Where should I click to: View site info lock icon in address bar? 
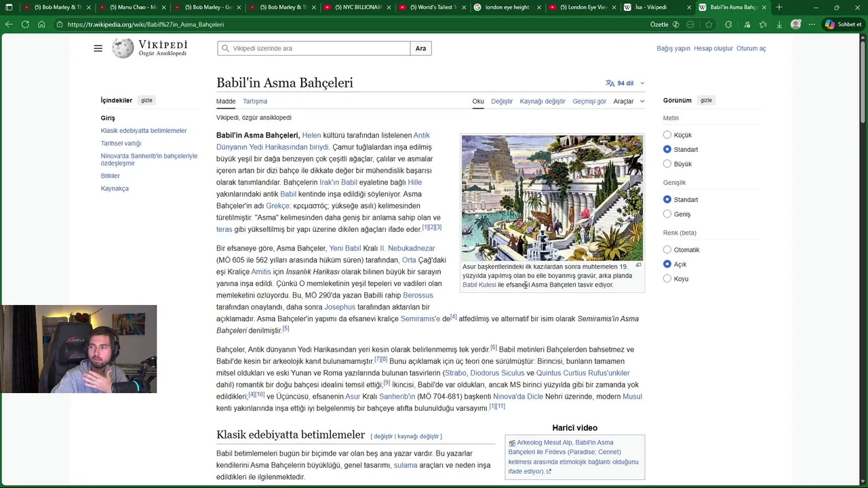pyautogui.click(x=60, y=24)
